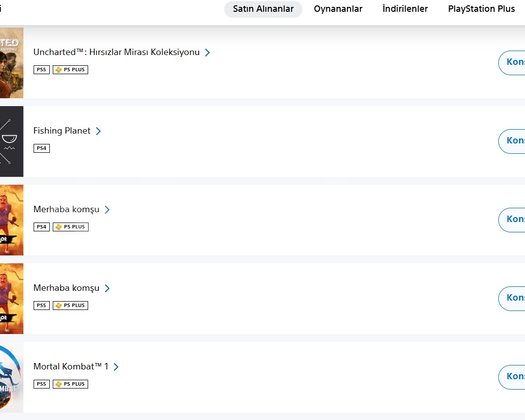This screenshot has height=420, width=525.
Task: Expand the Mortal Kombat 1 chevron arrow
Action: (116, 367)
